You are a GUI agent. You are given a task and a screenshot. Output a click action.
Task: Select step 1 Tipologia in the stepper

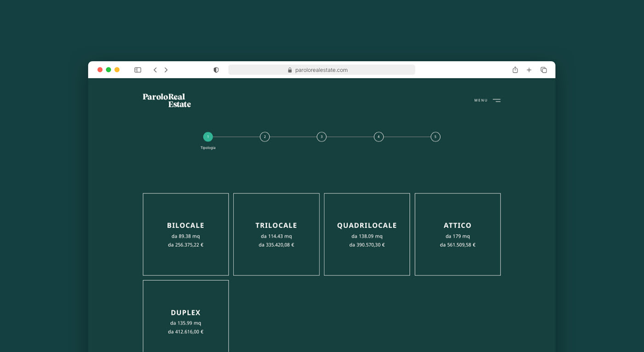coord(208,137)
